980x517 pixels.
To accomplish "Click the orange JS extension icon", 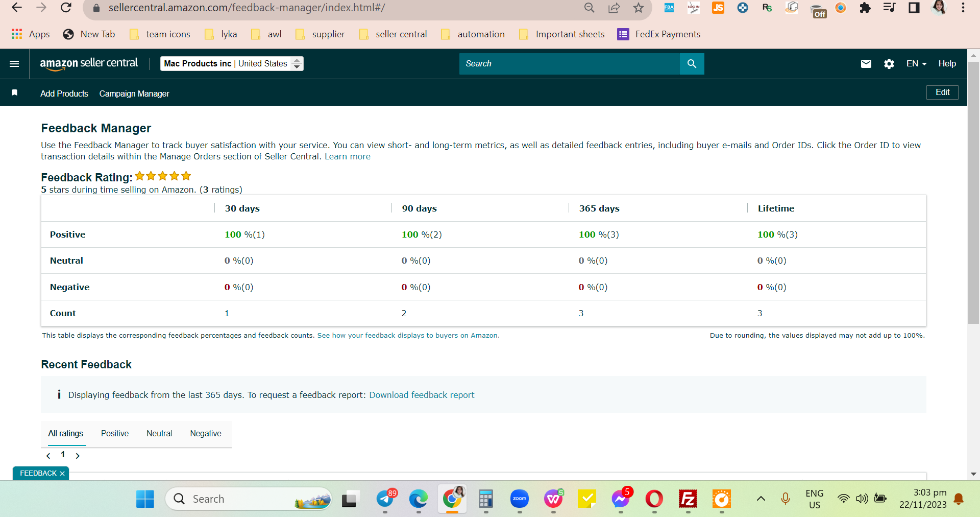I will 718,8.
